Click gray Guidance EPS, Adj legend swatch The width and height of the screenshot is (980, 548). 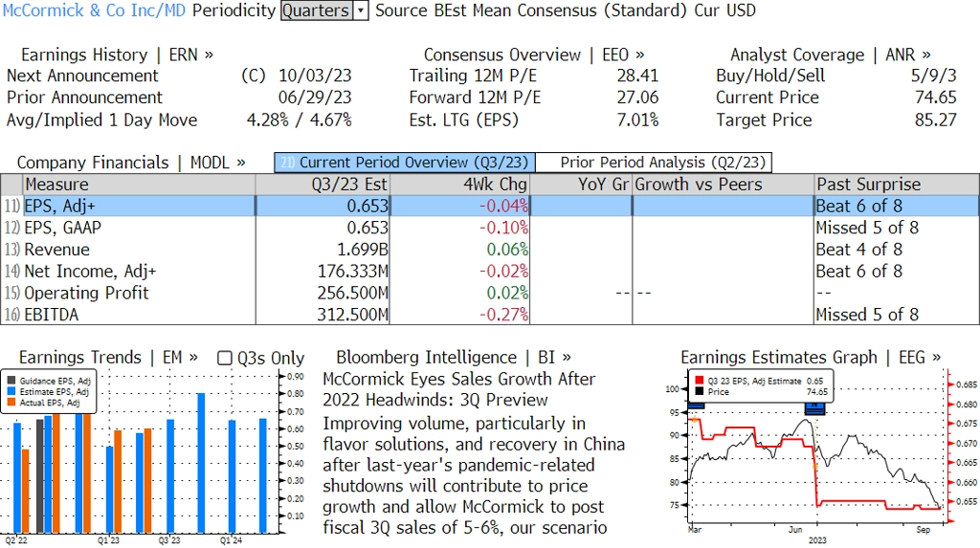tap(12, 381)
